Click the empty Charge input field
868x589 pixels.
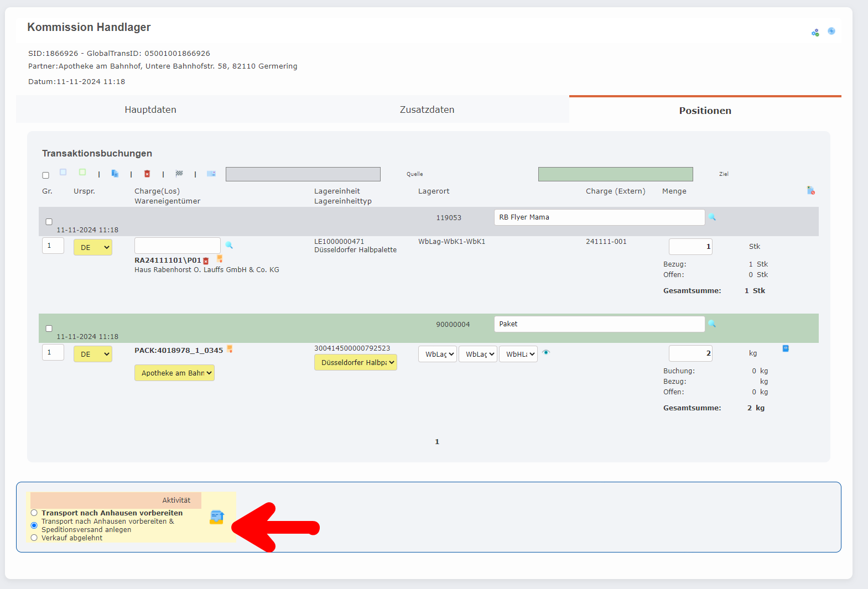(178, 246)
